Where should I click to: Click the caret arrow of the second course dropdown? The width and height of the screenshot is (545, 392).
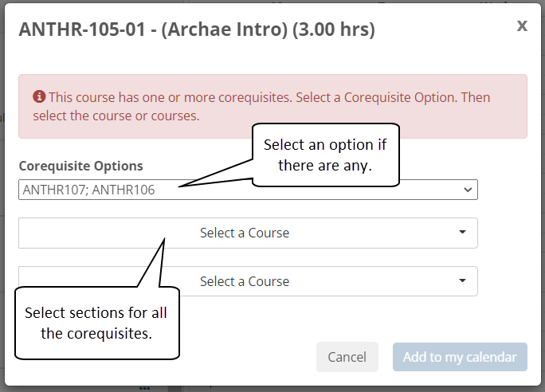click(x=462, y=280)
